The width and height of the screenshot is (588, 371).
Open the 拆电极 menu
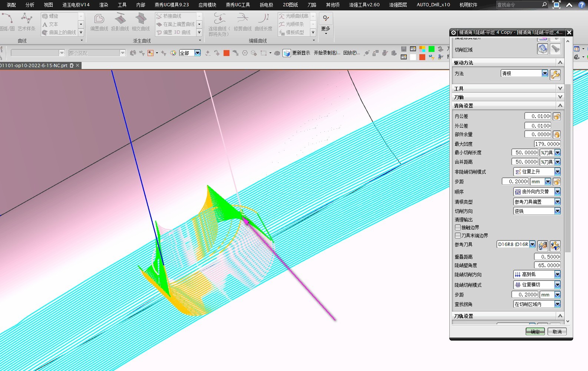[266, 5]
